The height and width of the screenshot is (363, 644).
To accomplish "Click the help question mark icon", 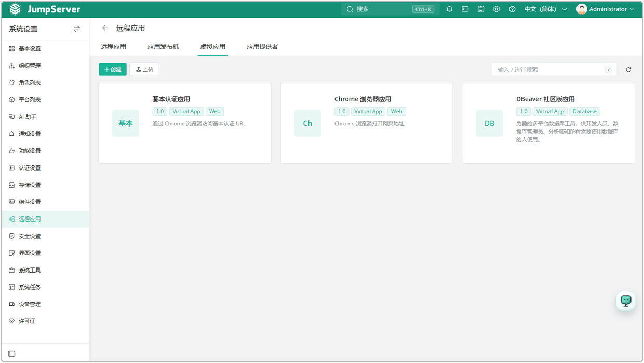I will pos(512,9).
